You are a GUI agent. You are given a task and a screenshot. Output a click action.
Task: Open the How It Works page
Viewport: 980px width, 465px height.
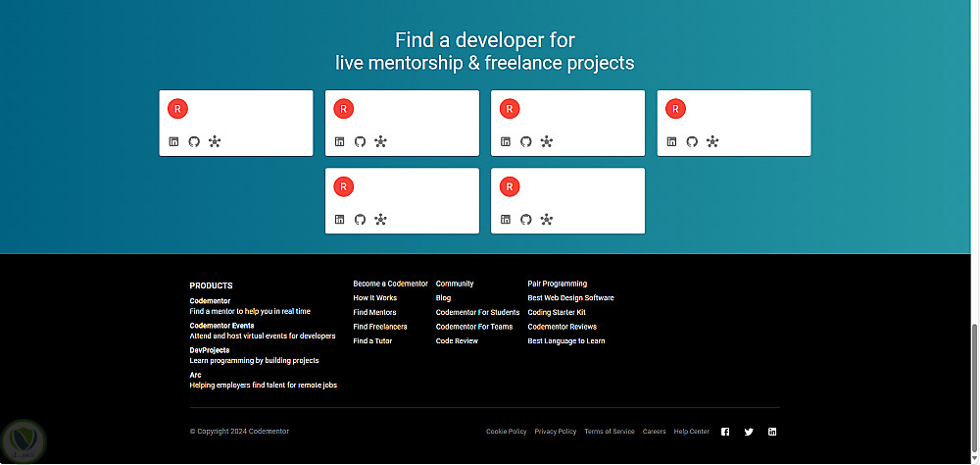tap(375, 298)
